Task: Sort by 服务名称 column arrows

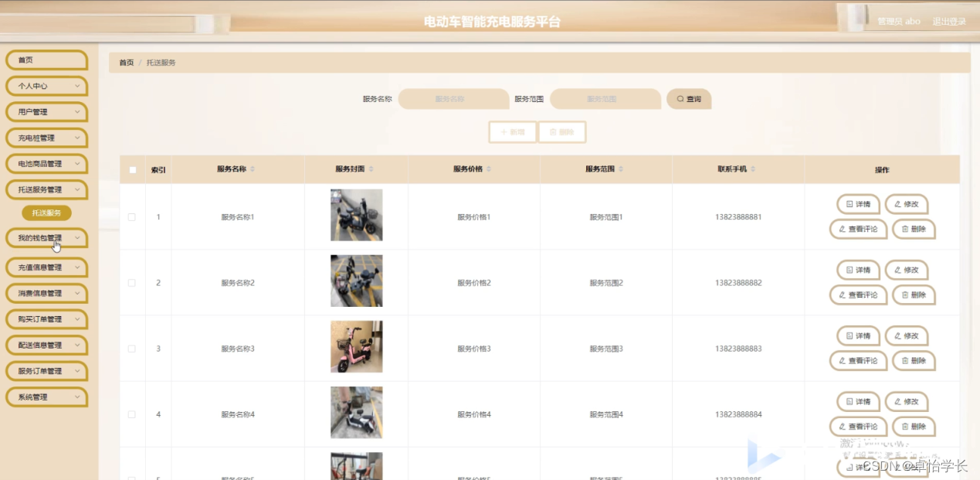Action: coord(253,169)
